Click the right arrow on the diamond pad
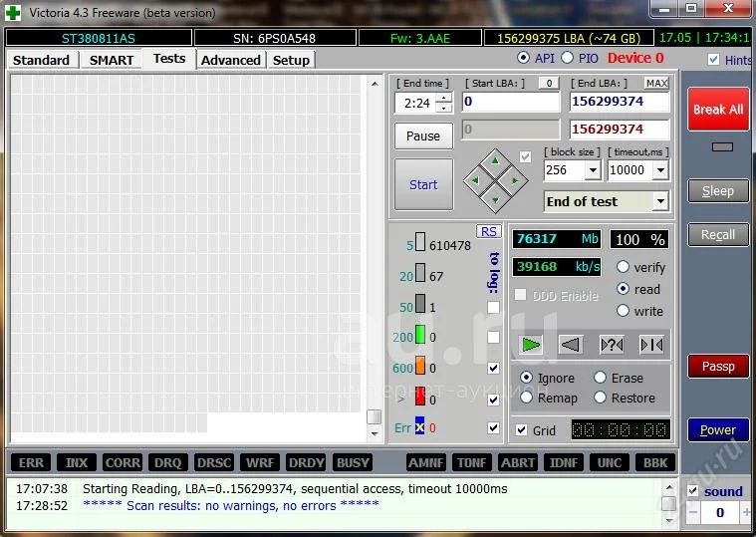This screenshot has width=756, height=537. click(x=515, y=180)
